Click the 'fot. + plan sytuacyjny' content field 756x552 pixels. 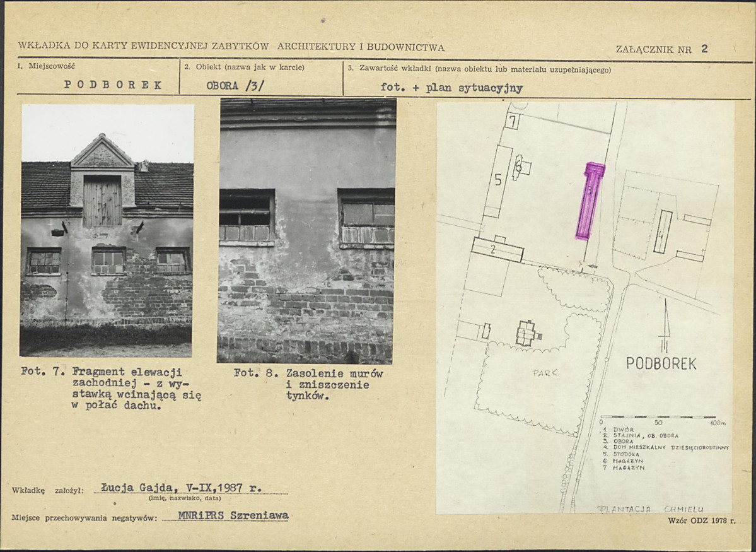[x=451, y=88]
